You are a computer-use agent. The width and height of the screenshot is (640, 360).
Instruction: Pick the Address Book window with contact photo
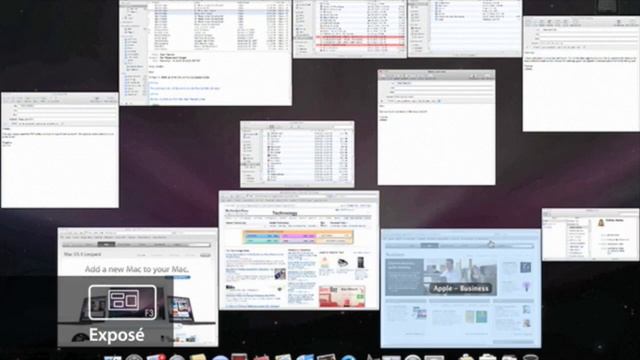coord(590,235)
